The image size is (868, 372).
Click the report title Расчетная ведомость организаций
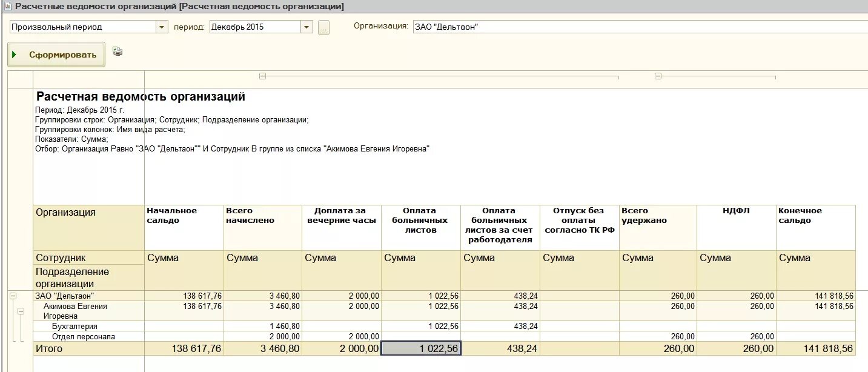click(141, 96)
